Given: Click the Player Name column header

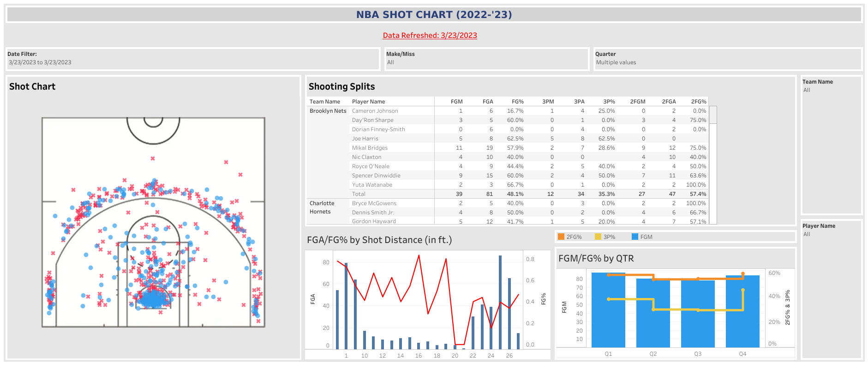Looking at the screenshot, I should (x=368, y=102).
